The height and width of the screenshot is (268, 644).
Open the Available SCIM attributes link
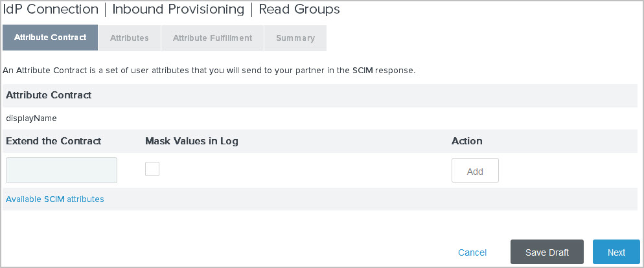click(x=55, y=199)
